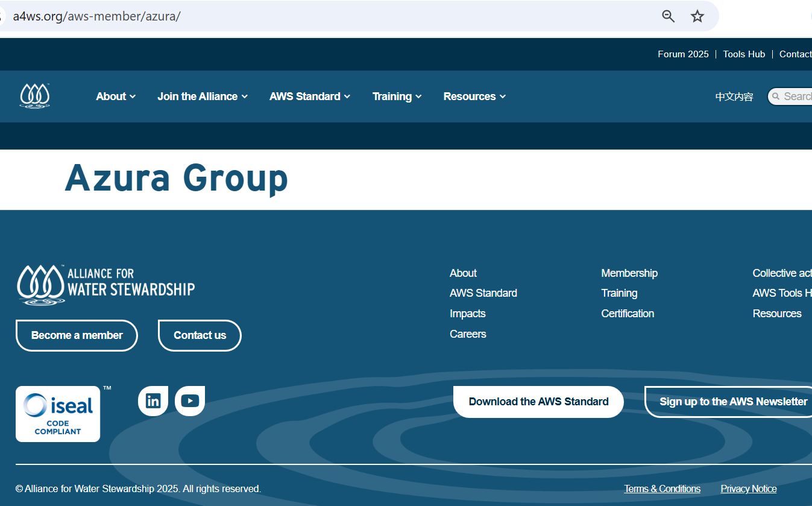Open Contact link in the top bar

796,54
